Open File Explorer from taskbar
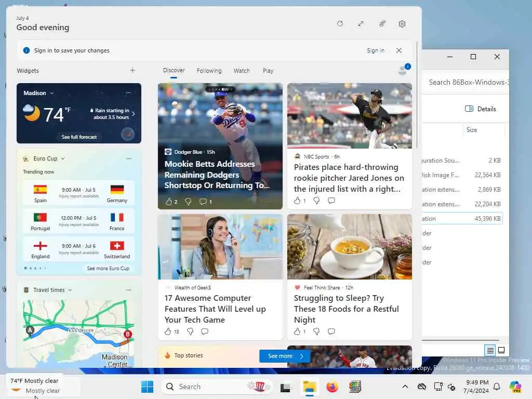 tap(310, 387)
